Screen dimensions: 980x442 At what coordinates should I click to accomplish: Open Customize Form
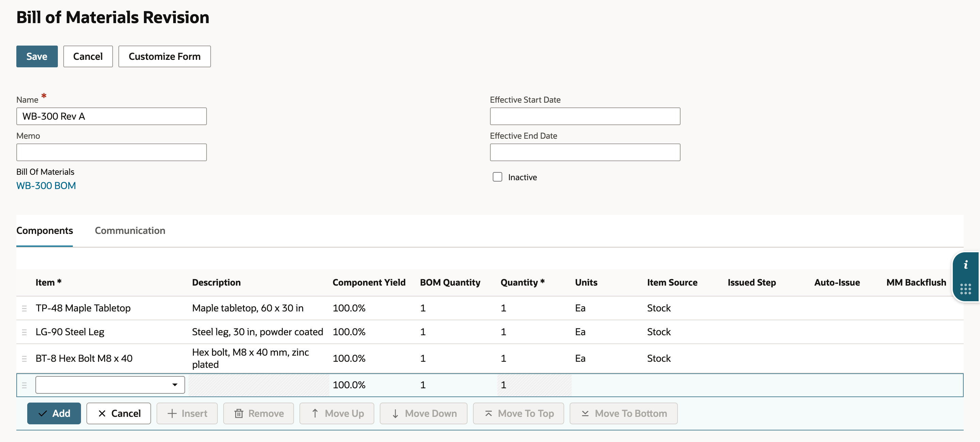click(164, 56)
